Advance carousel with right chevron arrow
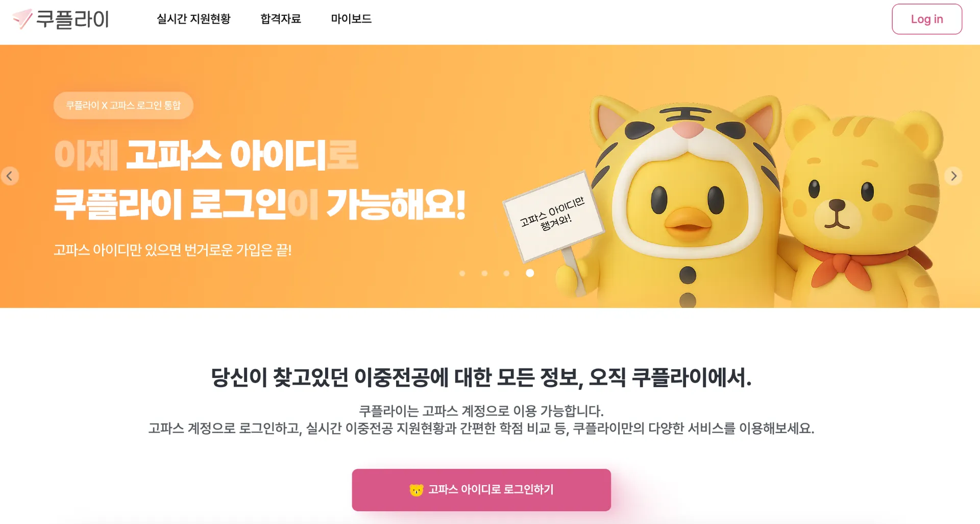The height and width of the screenshot is (524, 980). 953,176
